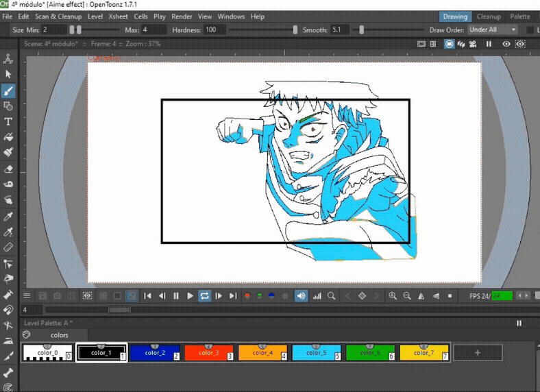Open the Draw Order dropdown
Viewport: 540px width, 392px height.
tap(493, 29)
